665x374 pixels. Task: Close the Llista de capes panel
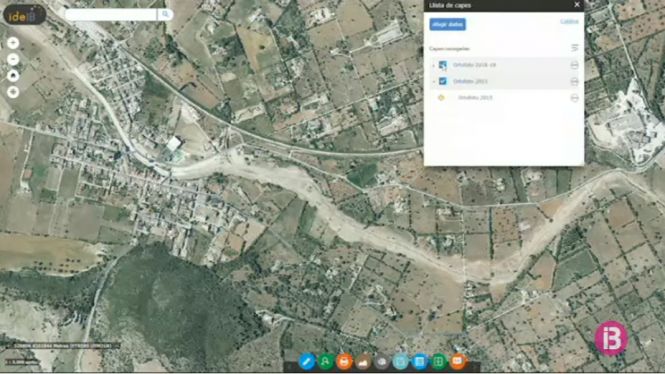tap(577, 5)
